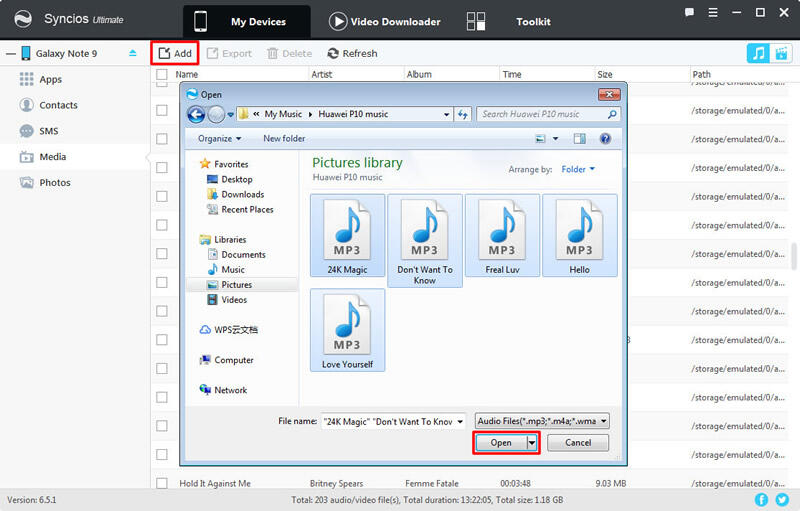
Task: Expand the Arrange by Folder dropdown
Action: tap(578, 170)
